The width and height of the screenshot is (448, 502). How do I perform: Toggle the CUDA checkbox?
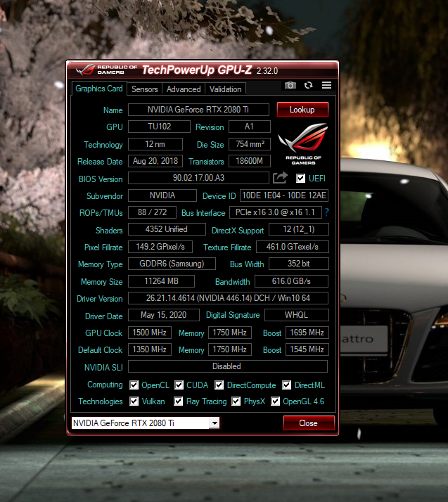(179, 385)
